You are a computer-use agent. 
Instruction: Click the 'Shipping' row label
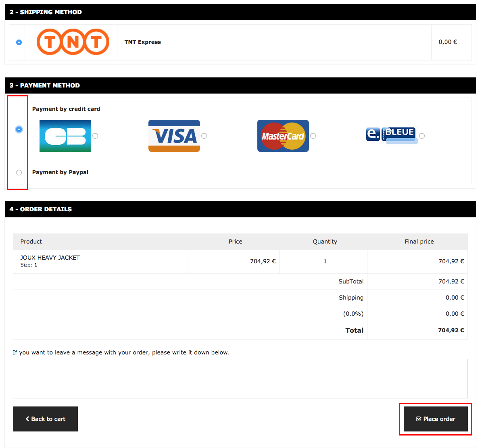coord(351,298)
